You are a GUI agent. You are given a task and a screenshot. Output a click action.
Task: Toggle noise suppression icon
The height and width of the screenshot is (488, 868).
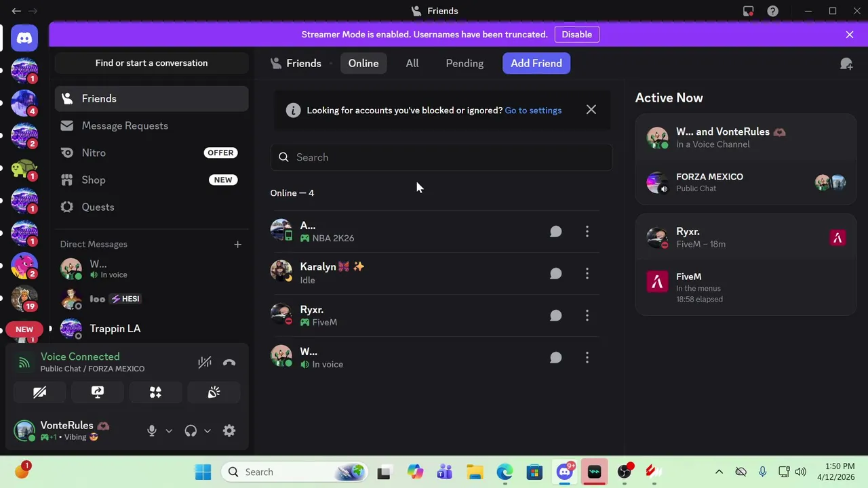coord(205,363)
